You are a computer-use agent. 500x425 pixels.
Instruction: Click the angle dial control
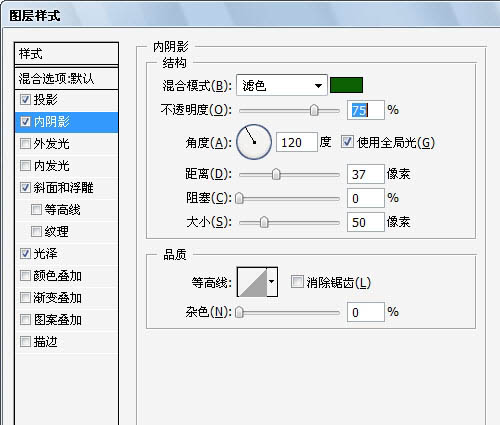(254, 142)
